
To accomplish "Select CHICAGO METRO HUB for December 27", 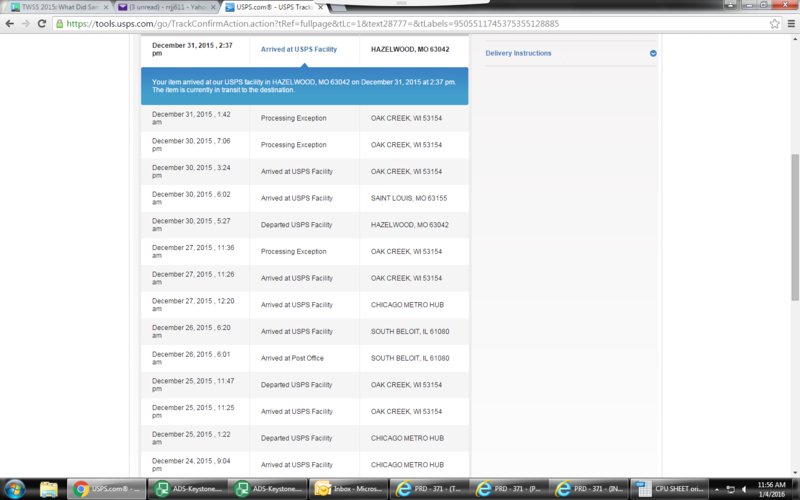I will (x=407, y=305).
